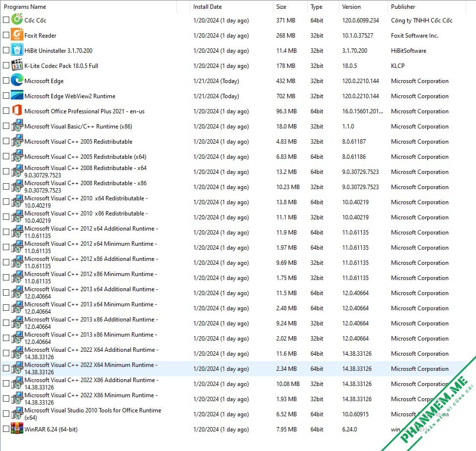Tick the Foxit Reader checkbox
This screenshot has width=476, height=451.
point(6,35)
